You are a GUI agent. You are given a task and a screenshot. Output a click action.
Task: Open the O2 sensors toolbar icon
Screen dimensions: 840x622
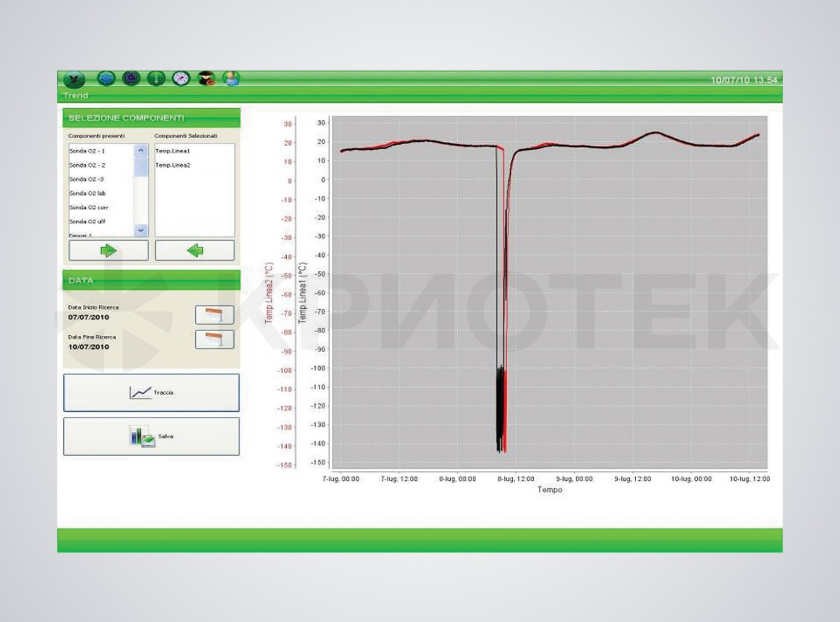(x=131, y=78)
